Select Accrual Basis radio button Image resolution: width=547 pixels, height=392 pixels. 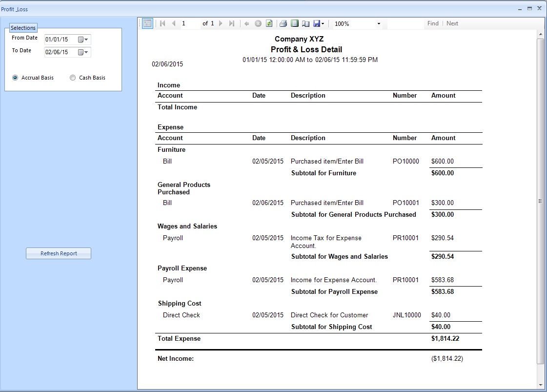[x=15, y=78]
